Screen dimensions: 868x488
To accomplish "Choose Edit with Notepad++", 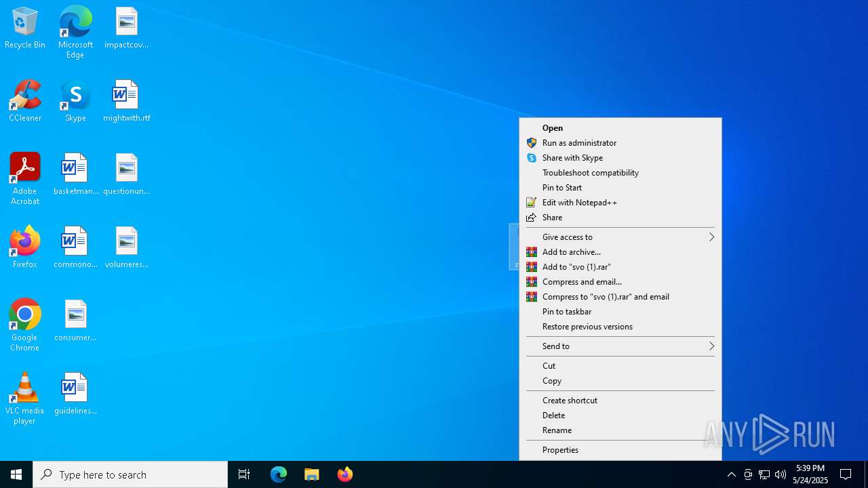I will click(x=620, y=203).
